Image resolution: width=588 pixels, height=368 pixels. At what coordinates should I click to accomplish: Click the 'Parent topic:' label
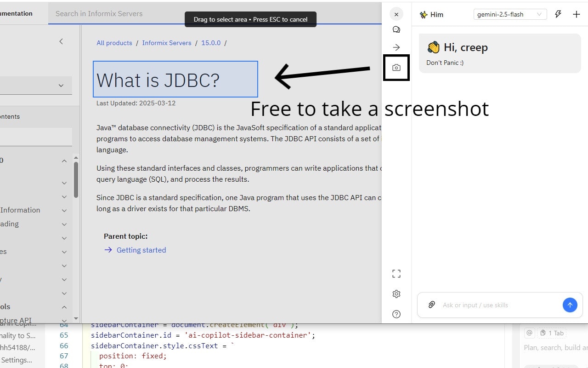[125, 236]
